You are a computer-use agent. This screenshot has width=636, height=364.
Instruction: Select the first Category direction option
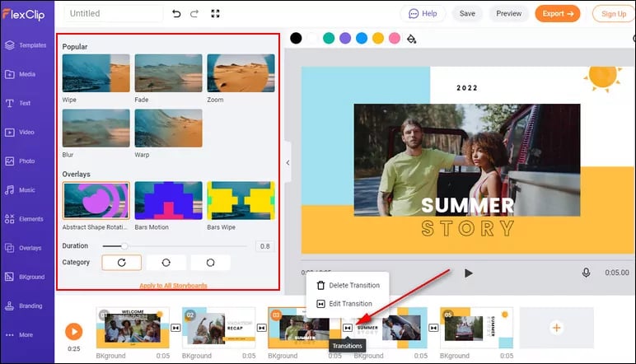click(x=122, y=263)
